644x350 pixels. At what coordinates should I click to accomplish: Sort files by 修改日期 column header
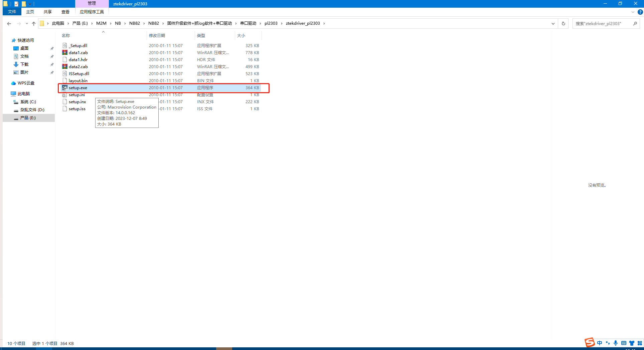tap(157, 35)
